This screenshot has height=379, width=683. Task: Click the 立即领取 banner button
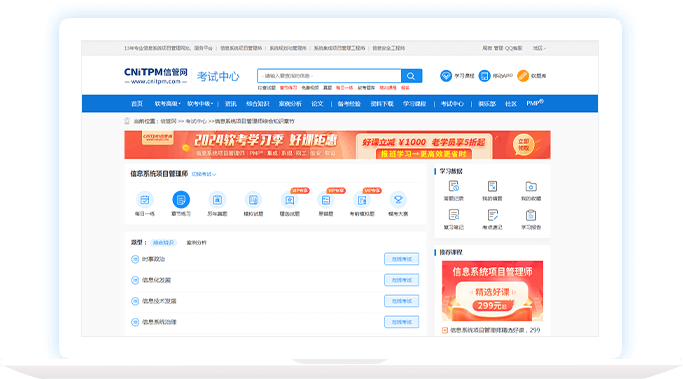523,145
